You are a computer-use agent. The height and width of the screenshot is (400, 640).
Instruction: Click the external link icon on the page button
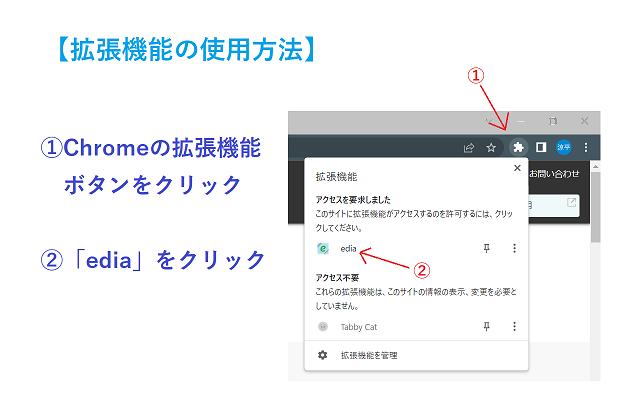571,202
